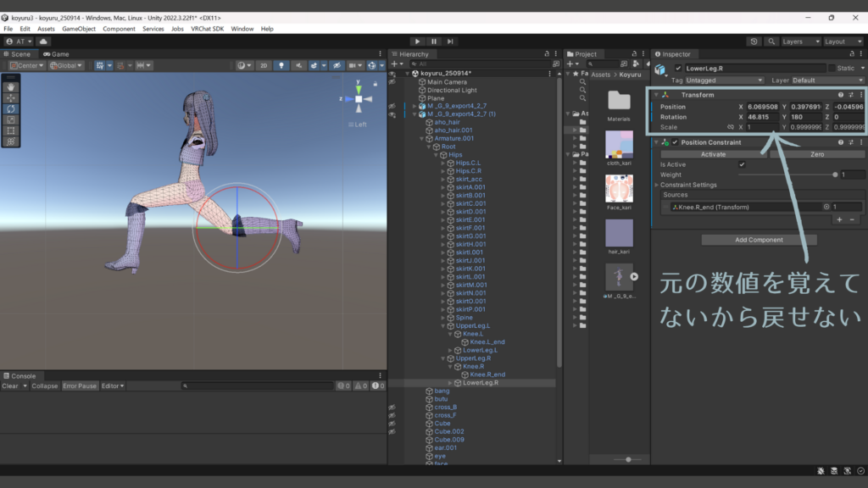
Task: Click the Play button
Action: [416, 42]
